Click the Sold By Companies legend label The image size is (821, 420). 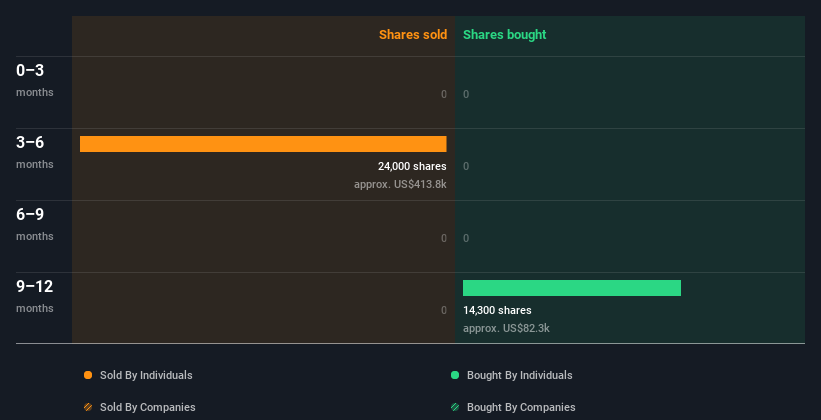[148, 407]
